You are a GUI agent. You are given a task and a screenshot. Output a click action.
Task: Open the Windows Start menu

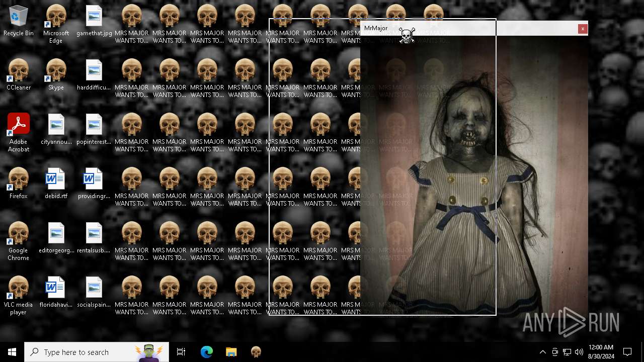12,352
